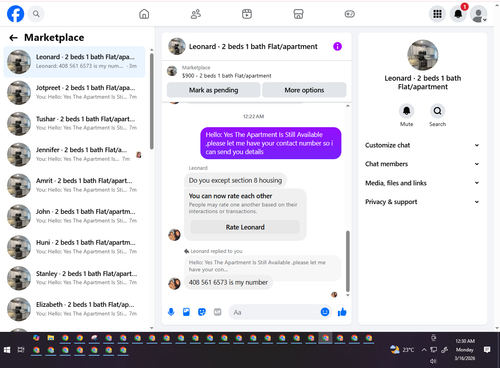This screenshot has width=500, height=368.
Task: Attach a file using the image icon
Action: pyautogui.click(x=186, y=312)
